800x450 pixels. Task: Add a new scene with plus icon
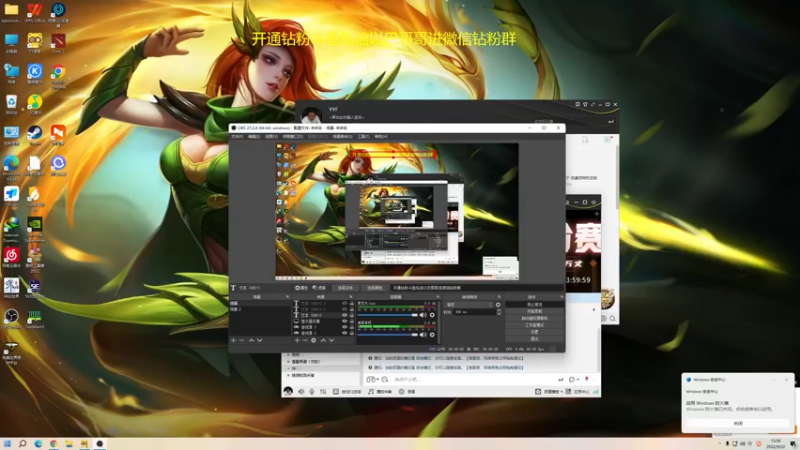click(233, 340)
